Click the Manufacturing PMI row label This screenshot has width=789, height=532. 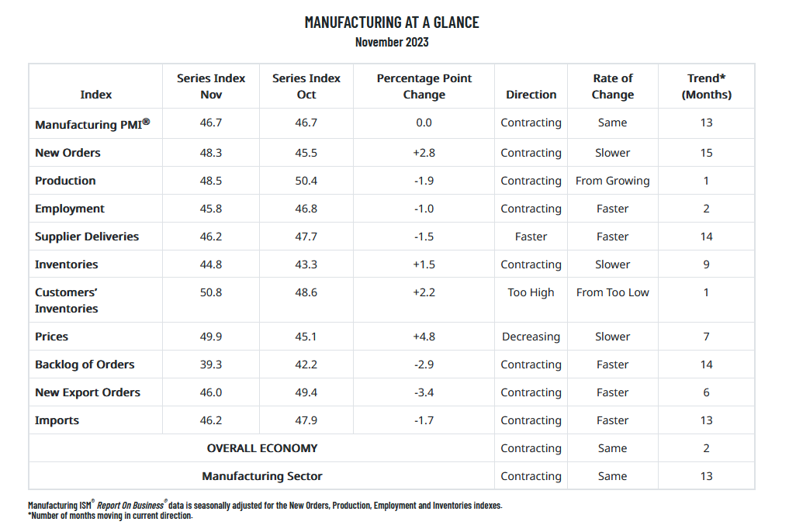(x=92, y=124)
